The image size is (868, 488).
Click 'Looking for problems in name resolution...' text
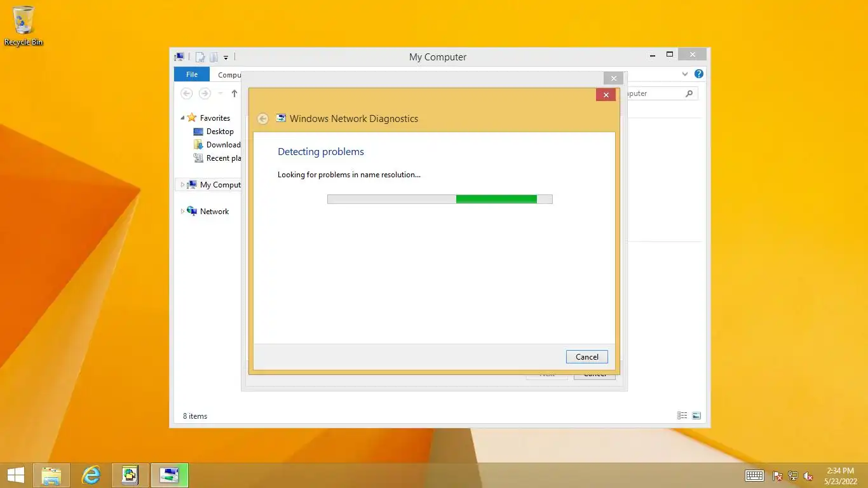(349, 174)
